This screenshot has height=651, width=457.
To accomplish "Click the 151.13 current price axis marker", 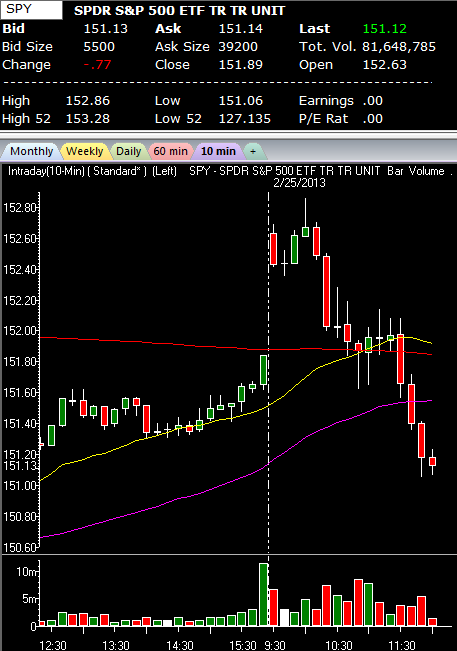I will click(x=20, y=466).
